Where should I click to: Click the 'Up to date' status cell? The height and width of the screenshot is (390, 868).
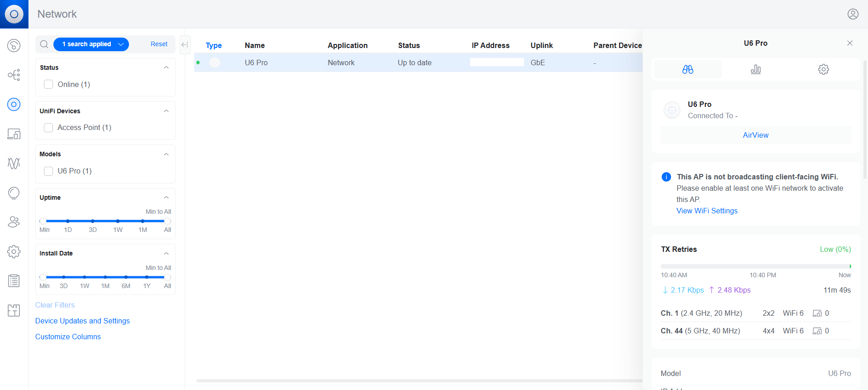[x=415, y=63]
